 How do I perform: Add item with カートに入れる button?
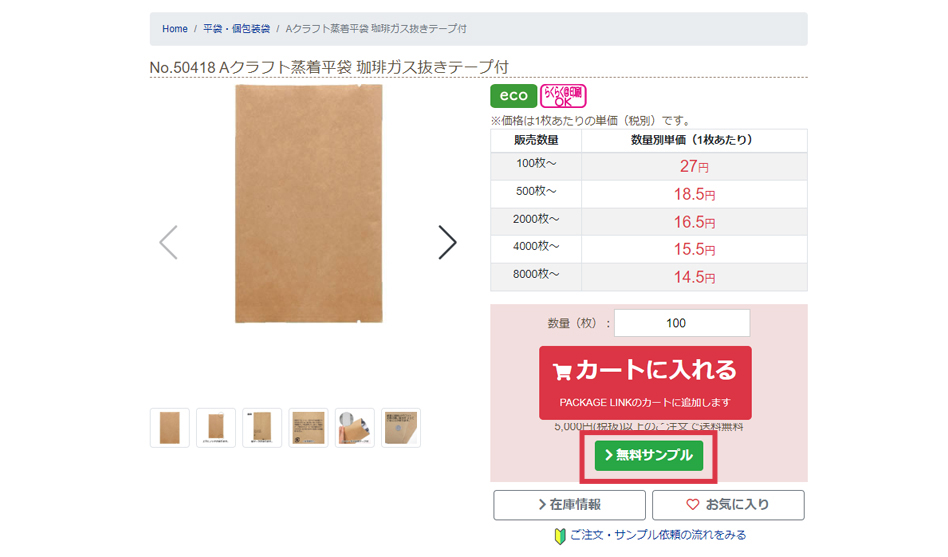645,383
